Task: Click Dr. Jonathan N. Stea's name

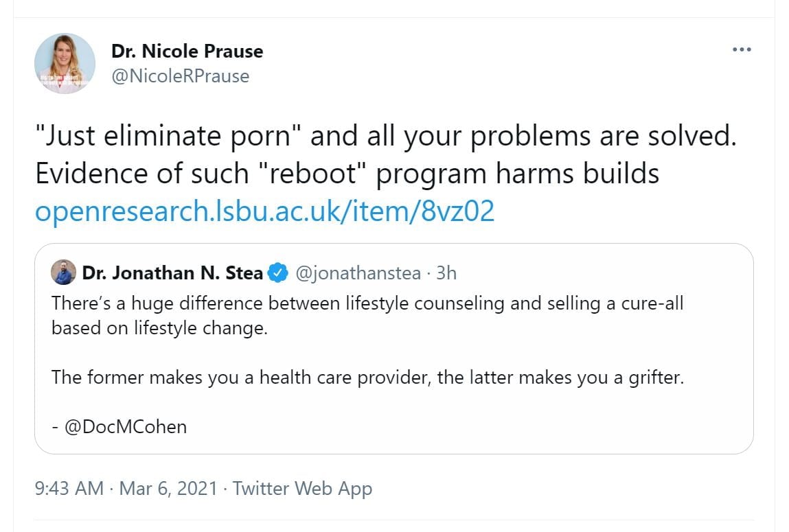Action: click(x=172, y=273)
